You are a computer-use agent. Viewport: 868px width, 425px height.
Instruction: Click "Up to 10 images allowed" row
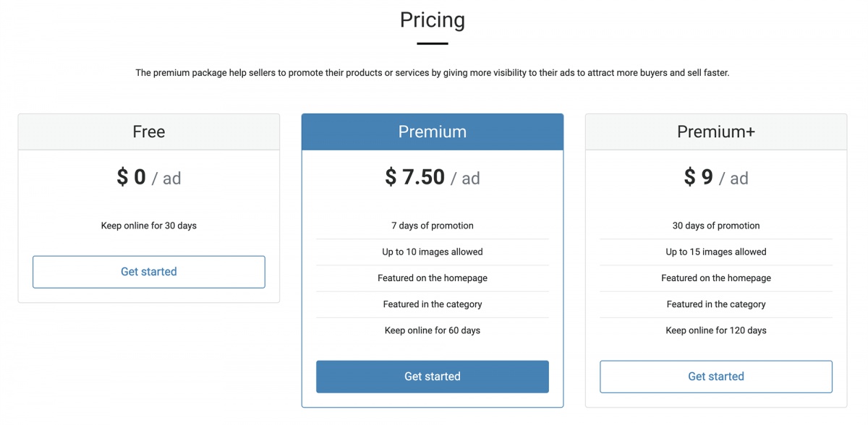(433, 252)
